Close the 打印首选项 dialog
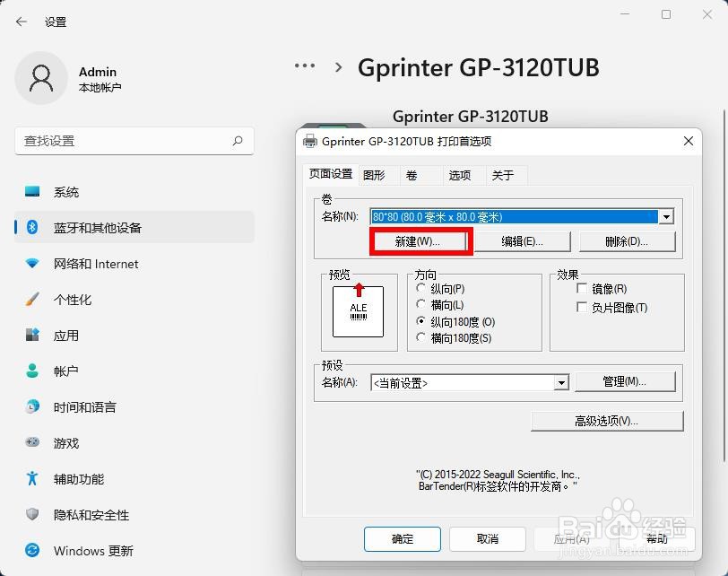 689,141
